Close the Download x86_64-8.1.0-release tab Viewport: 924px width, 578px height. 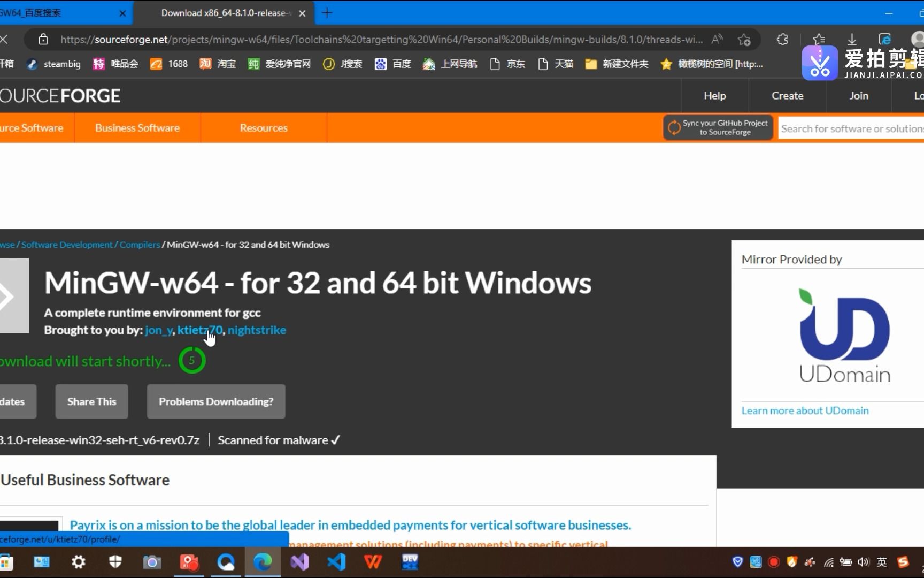pos(302,13)
